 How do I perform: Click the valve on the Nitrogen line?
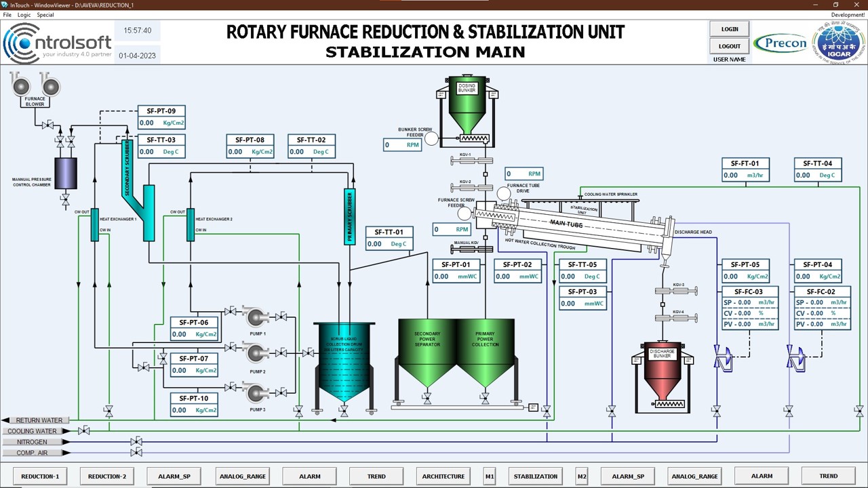tap(136, 441)
